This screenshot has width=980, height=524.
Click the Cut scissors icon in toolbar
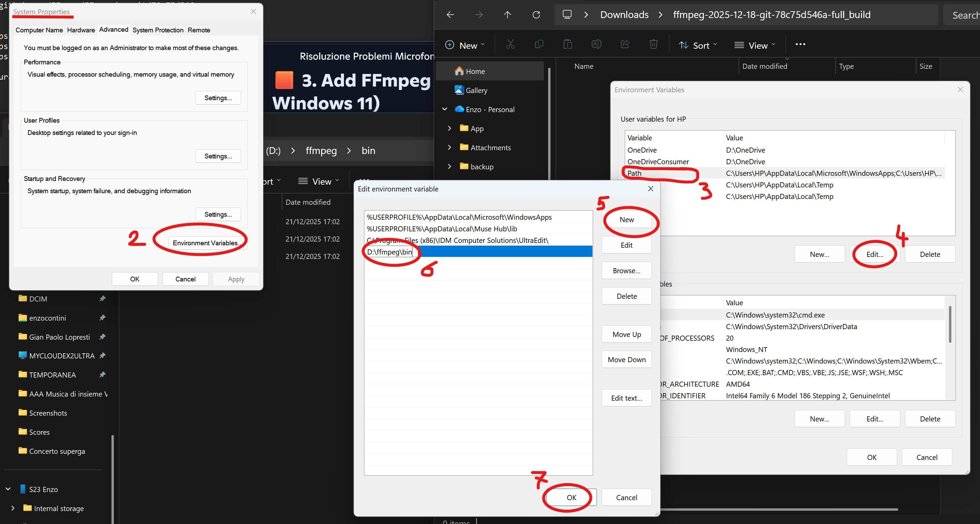point(510,45)
